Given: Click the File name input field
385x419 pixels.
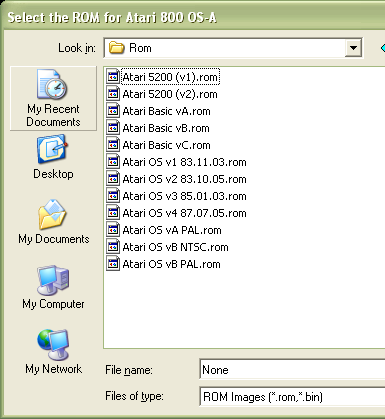Looking at the screenshot, I should tap(292, 369).
